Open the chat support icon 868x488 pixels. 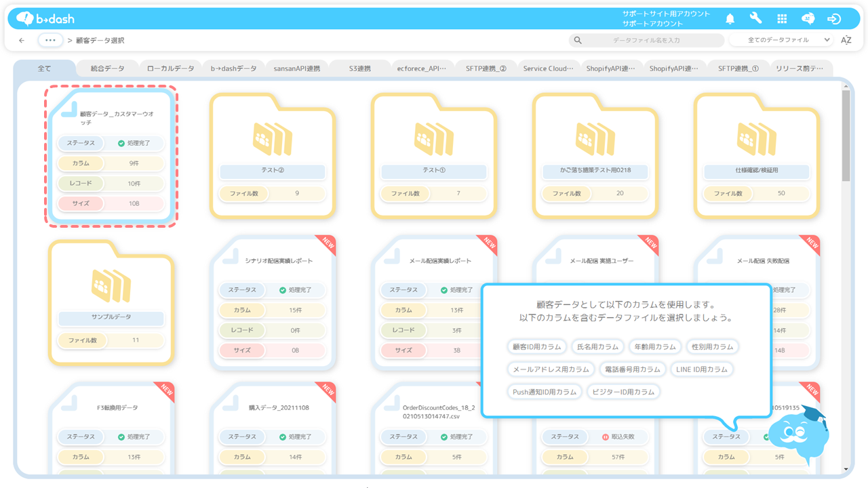tap(808, 19)
